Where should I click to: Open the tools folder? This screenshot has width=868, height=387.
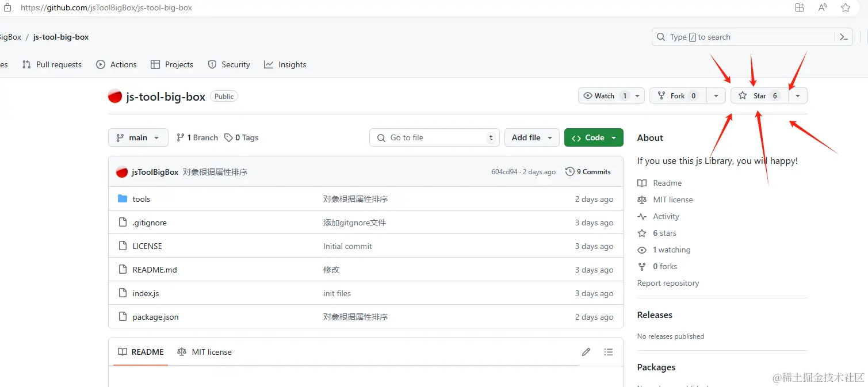142,199
